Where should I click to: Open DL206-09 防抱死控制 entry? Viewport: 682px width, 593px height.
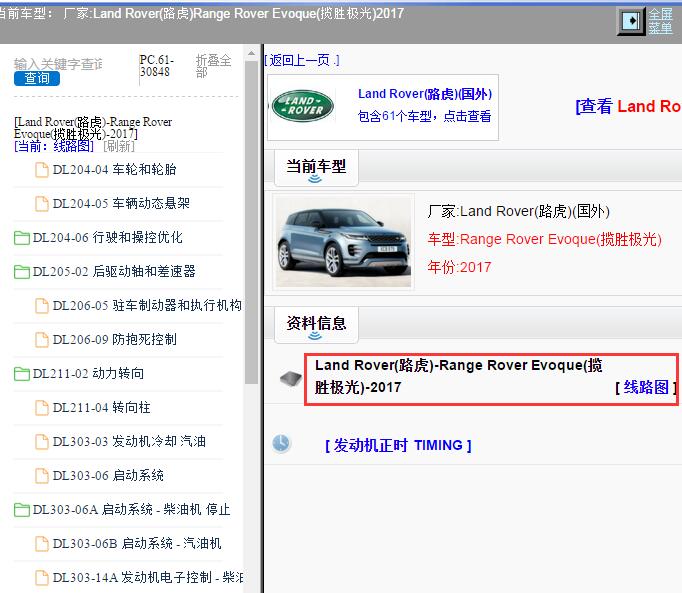pyautogui.click(x=114, y=339)
